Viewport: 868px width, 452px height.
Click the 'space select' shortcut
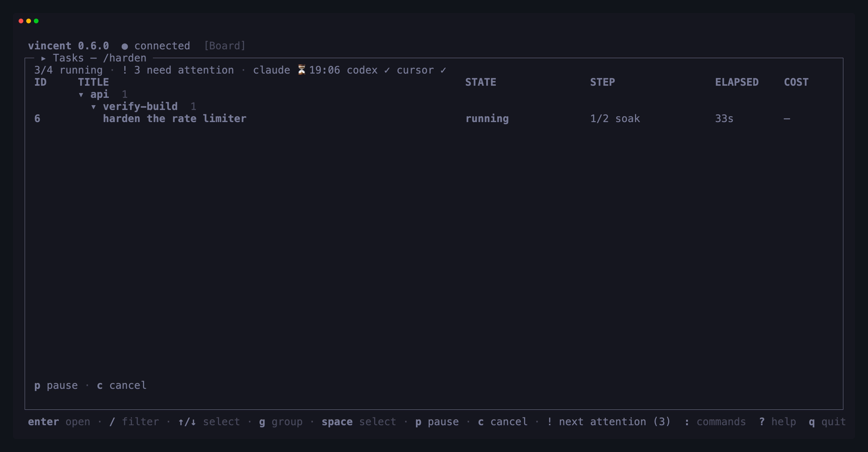pos(359,422)
